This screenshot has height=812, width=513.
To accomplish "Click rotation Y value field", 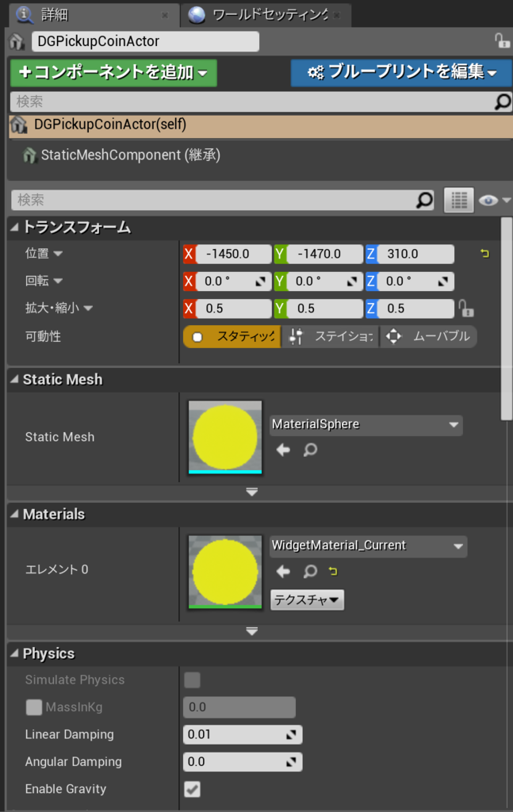I will pyautogui.click(x=324, y=282).
